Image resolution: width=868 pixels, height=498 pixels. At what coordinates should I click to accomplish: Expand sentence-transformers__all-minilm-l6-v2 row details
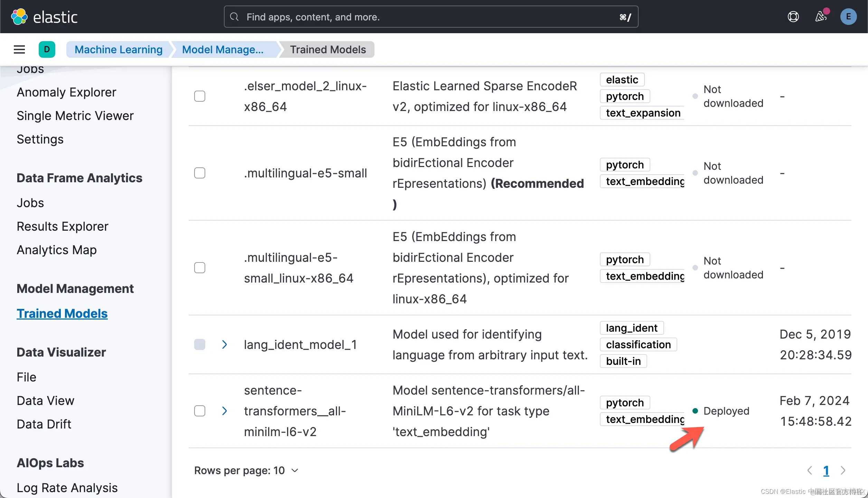point(225,411)
